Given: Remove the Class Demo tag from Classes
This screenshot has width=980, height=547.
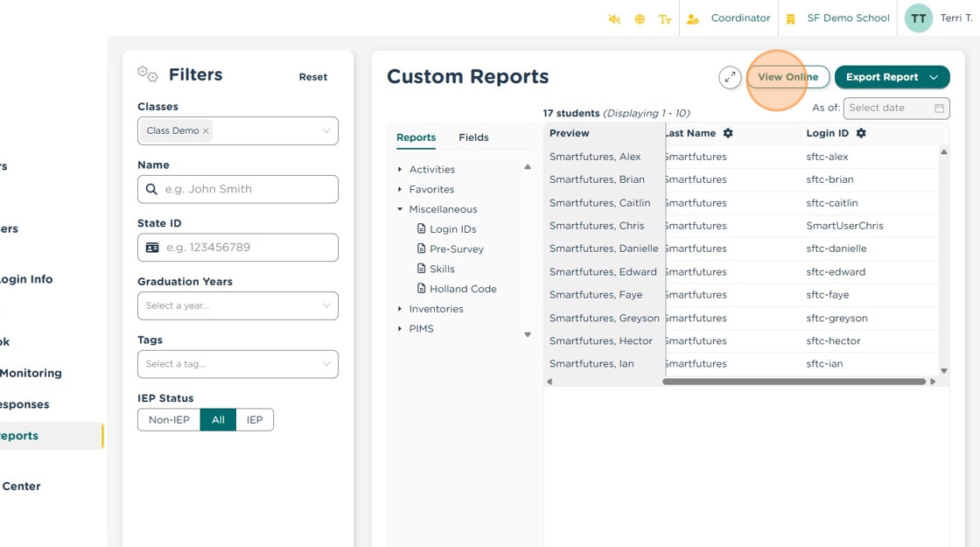Looking at the screenshot, I should [x=206, y=131].
